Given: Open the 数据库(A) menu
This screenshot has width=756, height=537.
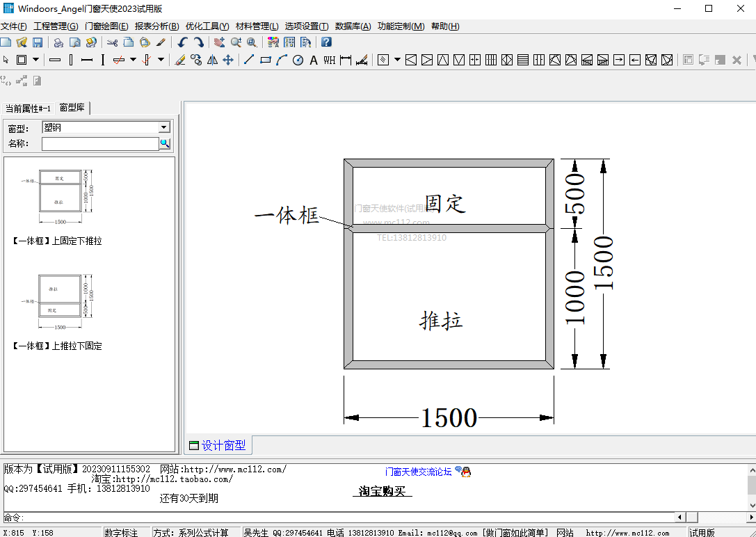Looking at the screenshot, I should point(353,26).
